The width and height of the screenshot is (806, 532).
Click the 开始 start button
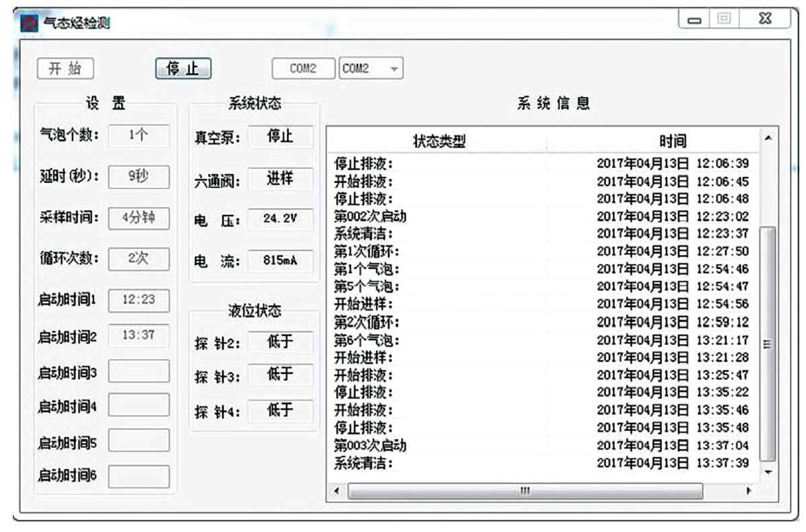[66, 69]
